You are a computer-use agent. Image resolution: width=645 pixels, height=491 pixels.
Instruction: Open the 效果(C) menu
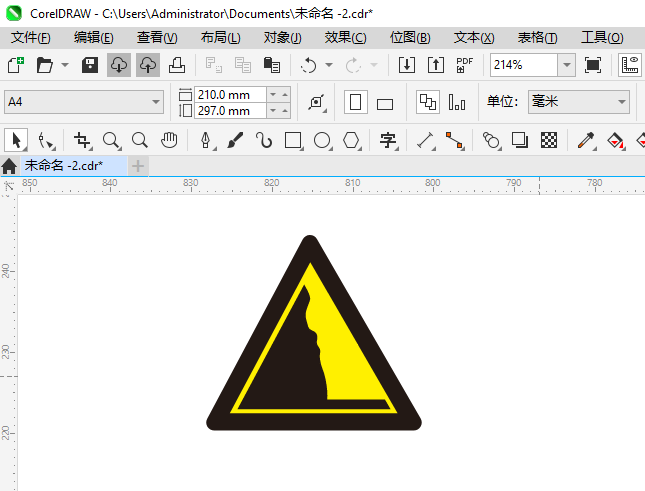(346, 37)
